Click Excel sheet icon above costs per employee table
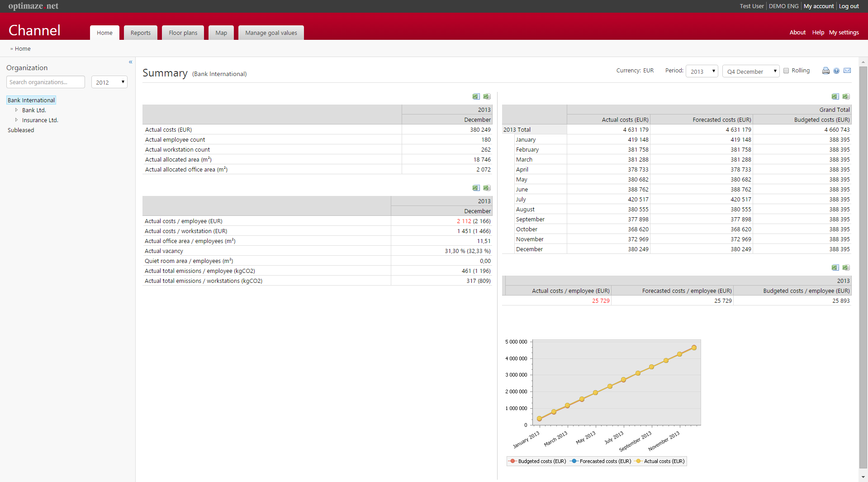Screen dimensions: 868x482 coord(835,267)
